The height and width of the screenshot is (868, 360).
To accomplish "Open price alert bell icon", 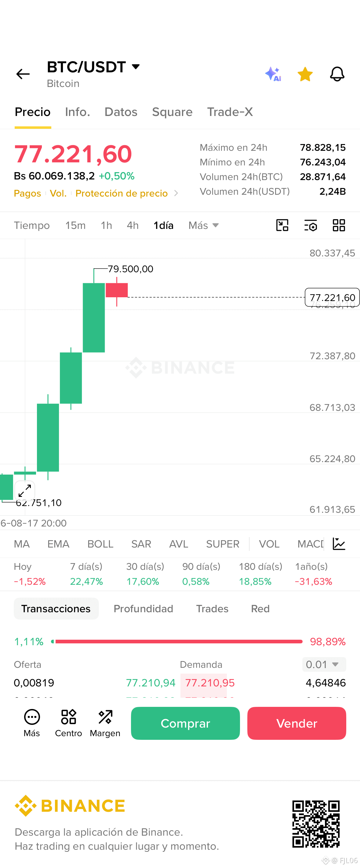I will point(337,74).
